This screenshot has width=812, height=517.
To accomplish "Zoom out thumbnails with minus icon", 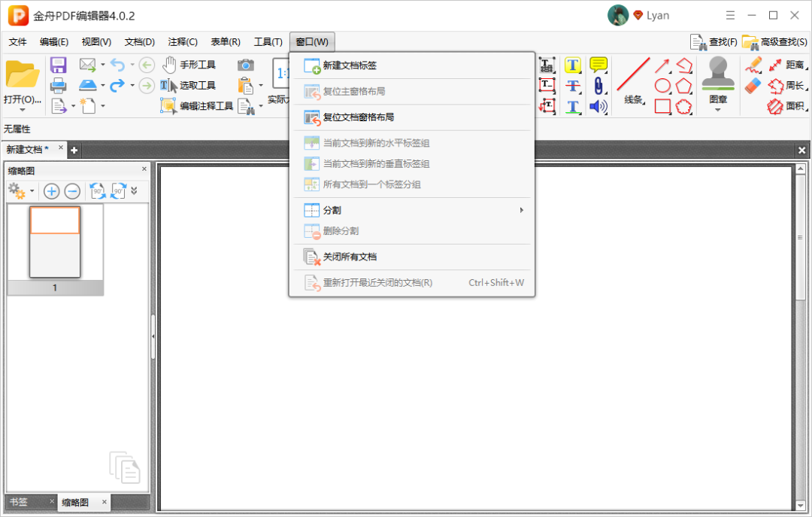I will tap(72, 191).
